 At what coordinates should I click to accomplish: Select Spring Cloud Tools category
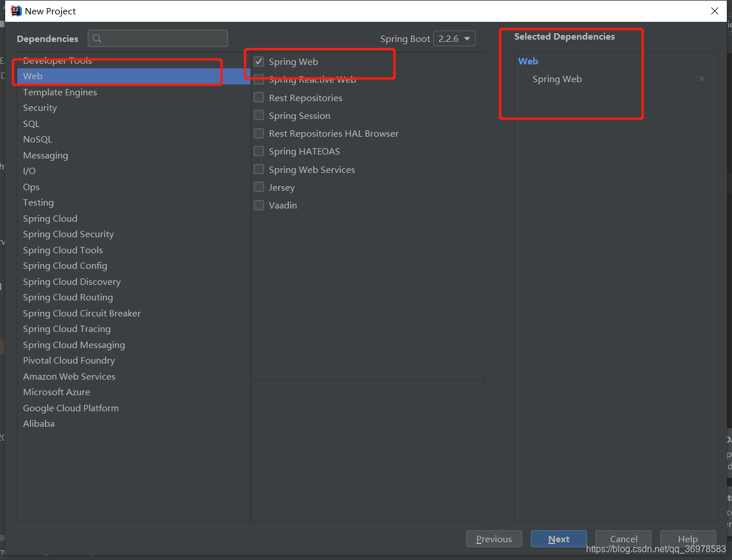pos(134,250)
